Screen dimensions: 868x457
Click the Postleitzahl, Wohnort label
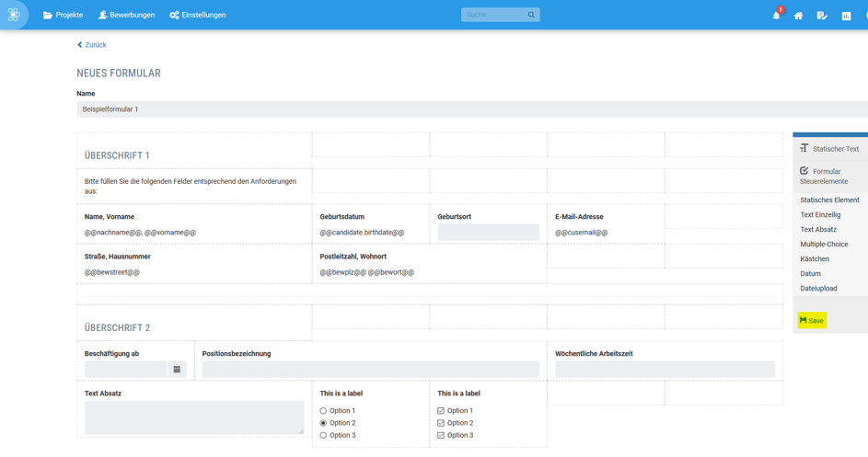click(353, 257)
